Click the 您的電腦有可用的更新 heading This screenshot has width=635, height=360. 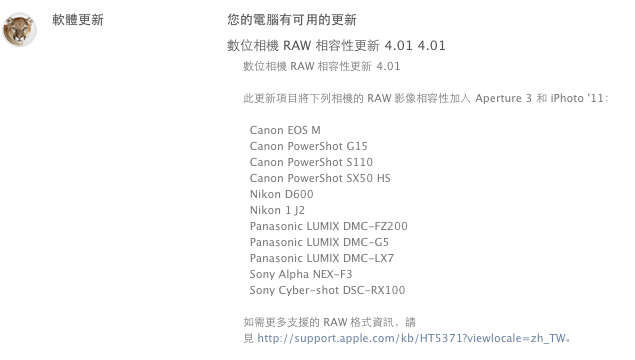coord(292,19)
